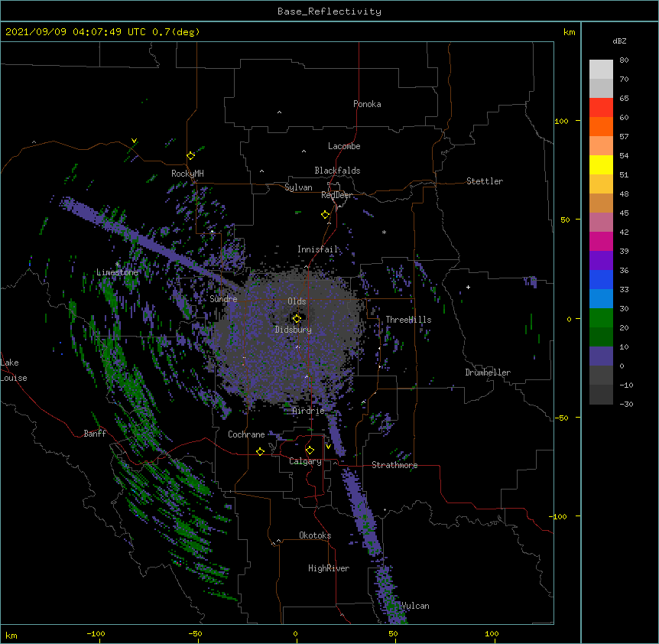Click the Blackfalds city label

(x=337, y=171)
